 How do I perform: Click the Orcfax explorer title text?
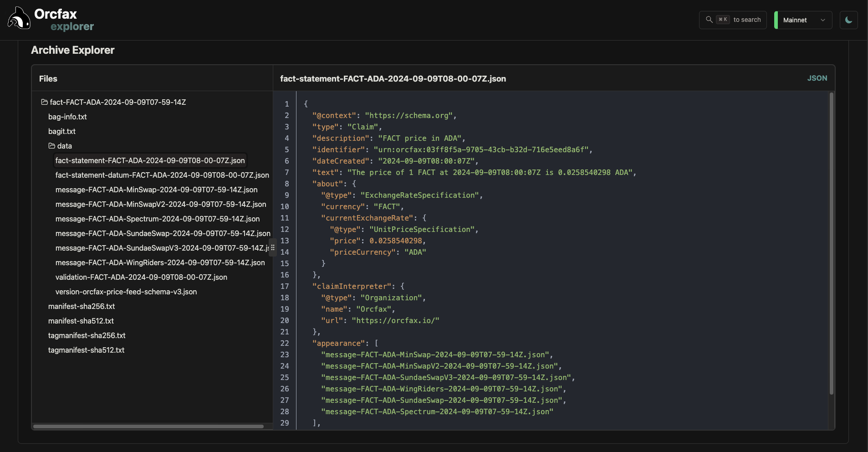click(x=64, y=20)
